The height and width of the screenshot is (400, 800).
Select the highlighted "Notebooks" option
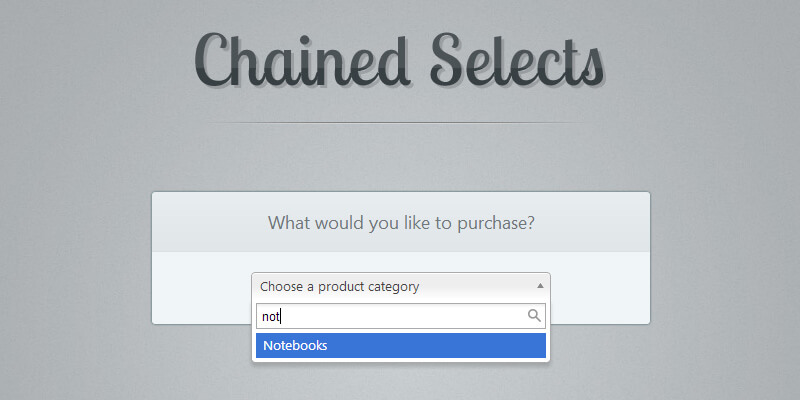(x=296, y=346)
